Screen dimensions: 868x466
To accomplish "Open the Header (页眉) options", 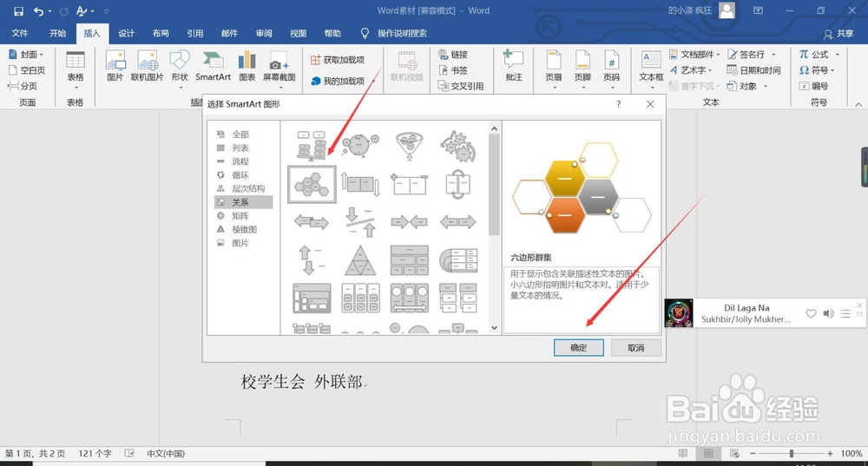I will click(554, 69).
